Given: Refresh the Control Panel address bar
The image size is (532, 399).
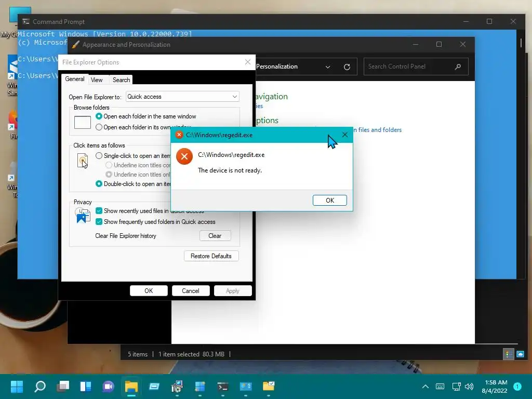Looking at the screenshot, I should pos(347,67).
